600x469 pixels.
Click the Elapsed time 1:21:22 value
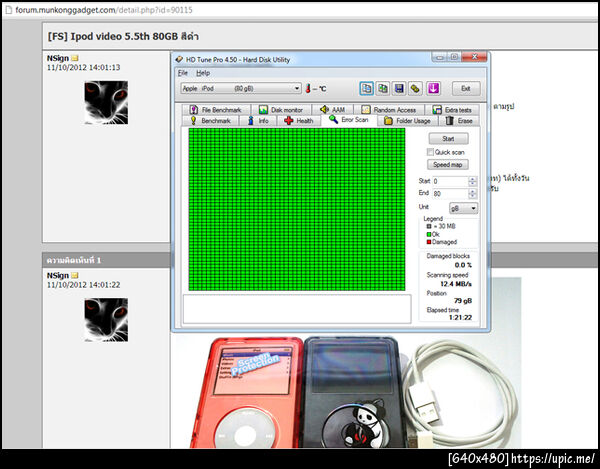460,317
